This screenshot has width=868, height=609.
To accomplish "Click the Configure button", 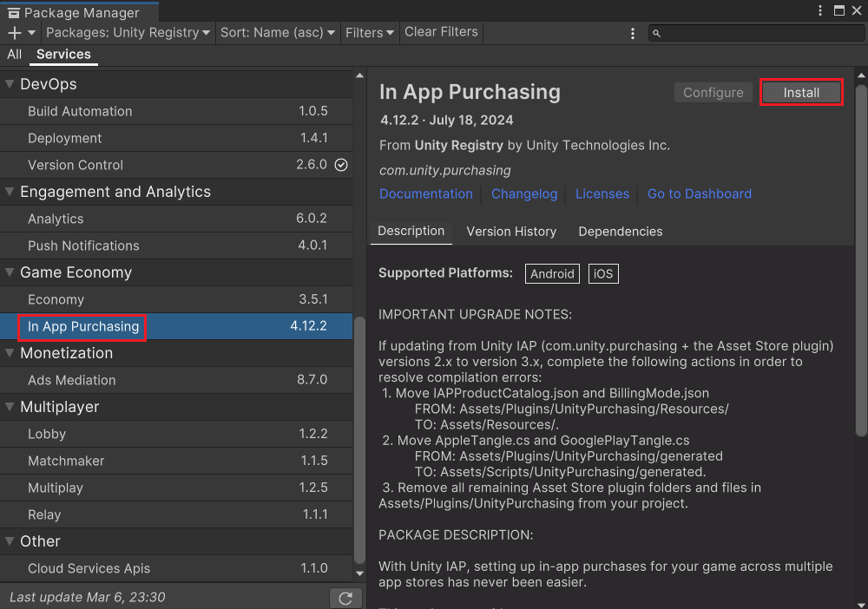I will (713, 92).
